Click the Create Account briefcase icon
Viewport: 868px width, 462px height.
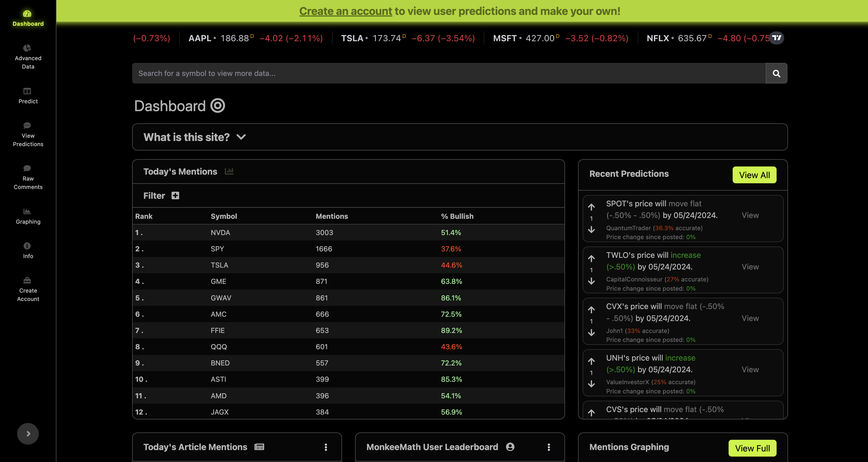(x=27, y=280)
